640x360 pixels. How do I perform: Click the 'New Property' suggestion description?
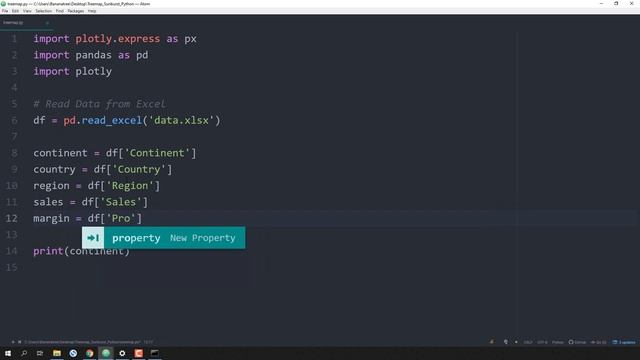(x=202, y=238)
